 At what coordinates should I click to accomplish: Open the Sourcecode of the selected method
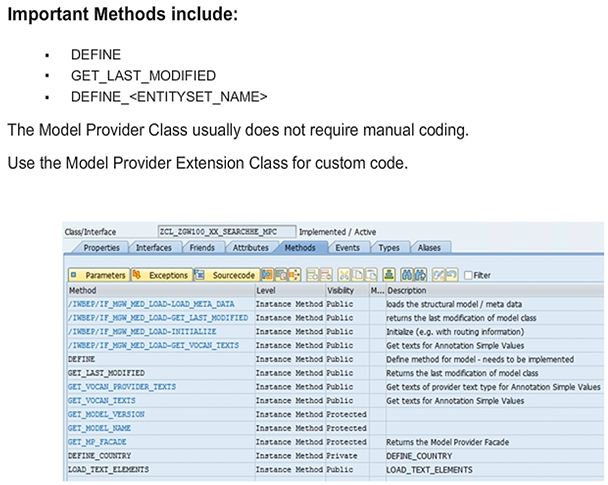tap(225, 274)
